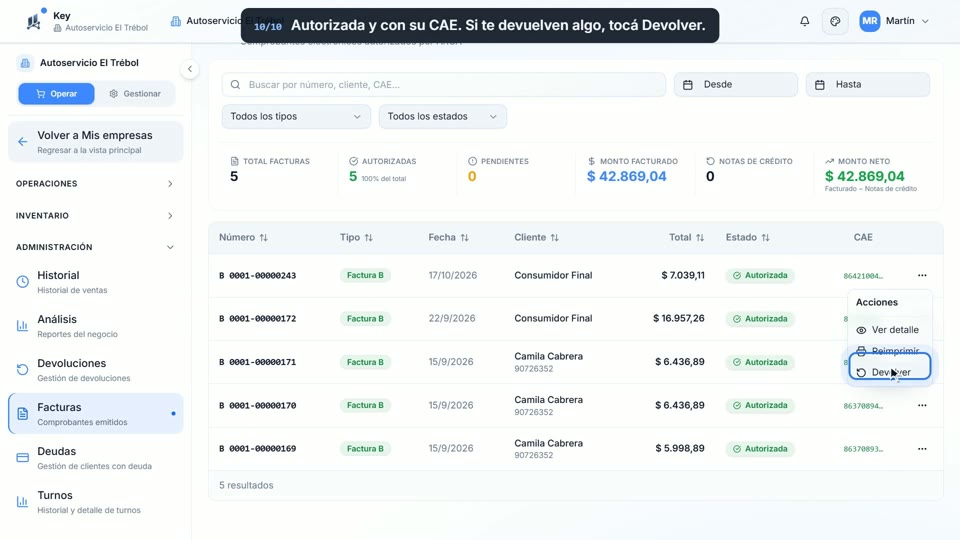Click the back arrow in Volver a Mis empresas

click(x=23, y=142)
